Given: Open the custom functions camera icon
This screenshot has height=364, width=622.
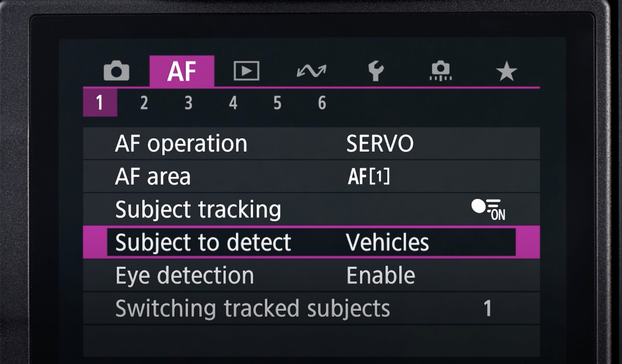Looking at the screenshot, I should point(441,71).
